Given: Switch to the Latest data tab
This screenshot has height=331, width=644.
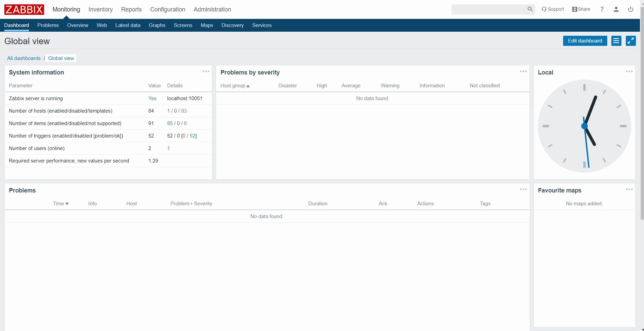Looking at the screenshot, I should pos(128,25).
